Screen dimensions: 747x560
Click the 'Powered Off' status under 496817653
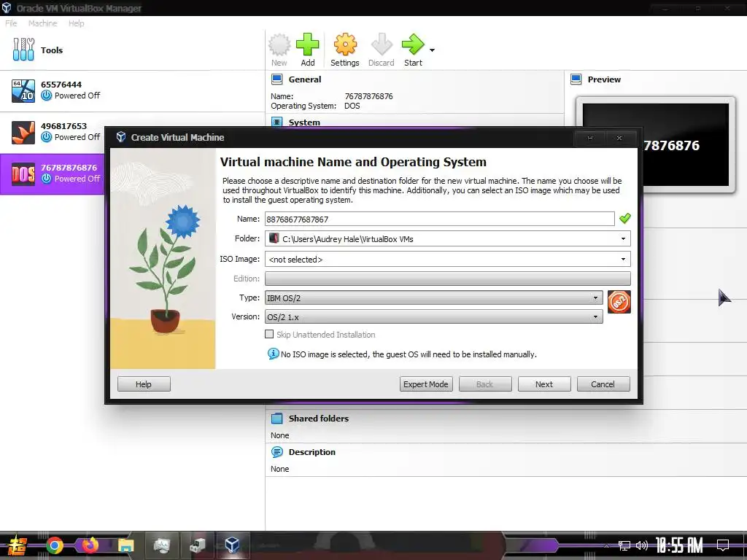77,136
